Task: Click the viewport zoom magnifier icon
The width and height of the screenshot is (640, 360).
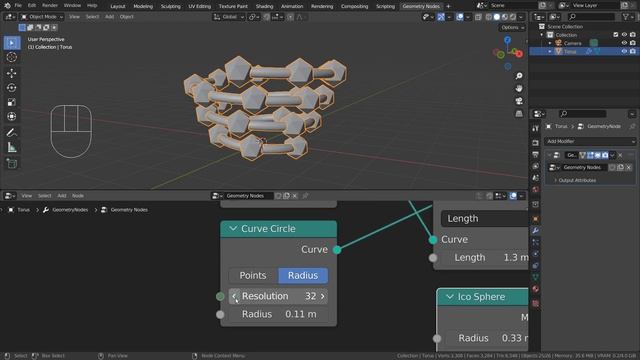Action: (x=519, y=76)
